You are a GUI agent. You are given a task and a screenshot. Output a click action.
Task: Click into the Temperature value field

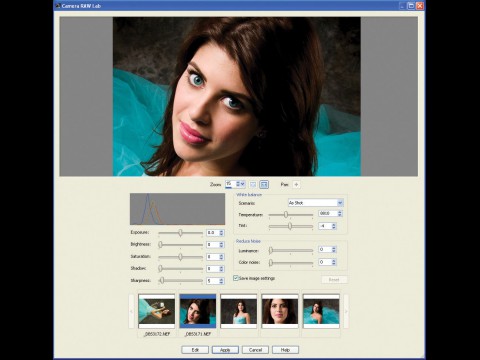pos(328,213)
